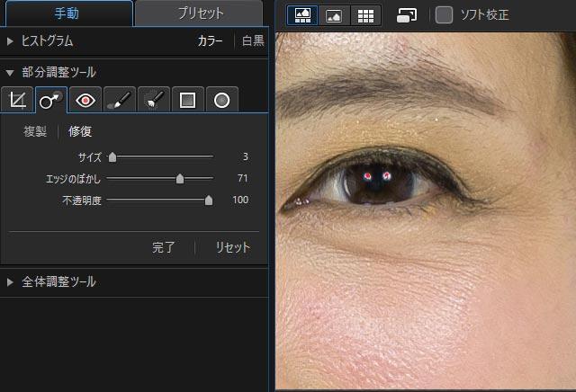Switch to single image view mode
Image resolution: width=576 pixels, height=392 pixels.
(334, 15)
